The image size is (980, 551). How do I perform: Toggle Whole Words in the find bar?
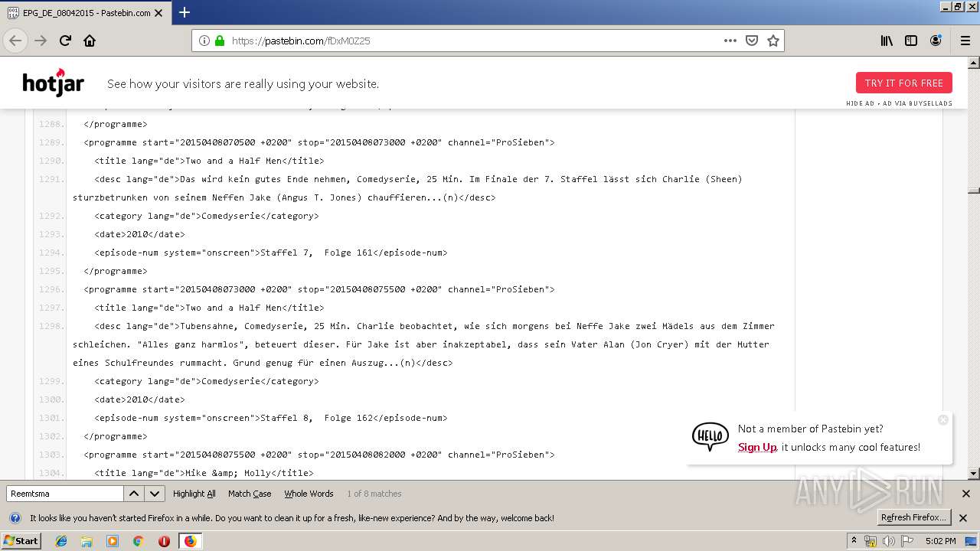click(x=309, y=494)
